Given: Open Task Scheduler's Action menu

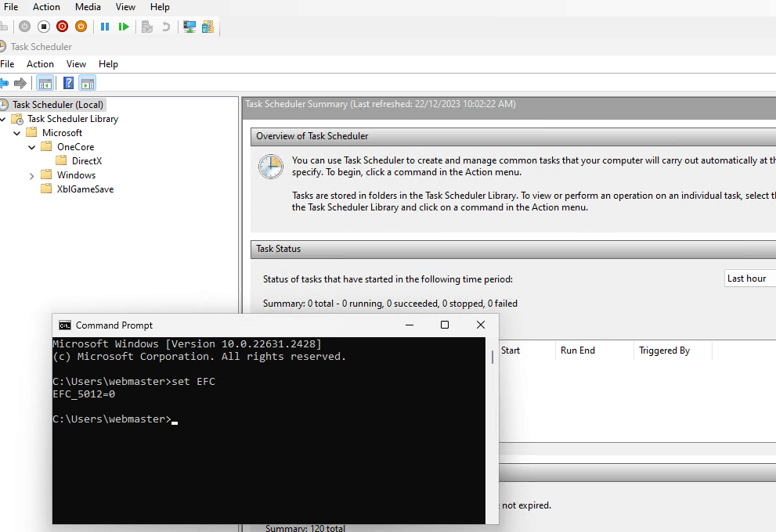Looking at the screenshot, I should pyautogui.click(x=40, y=64).
